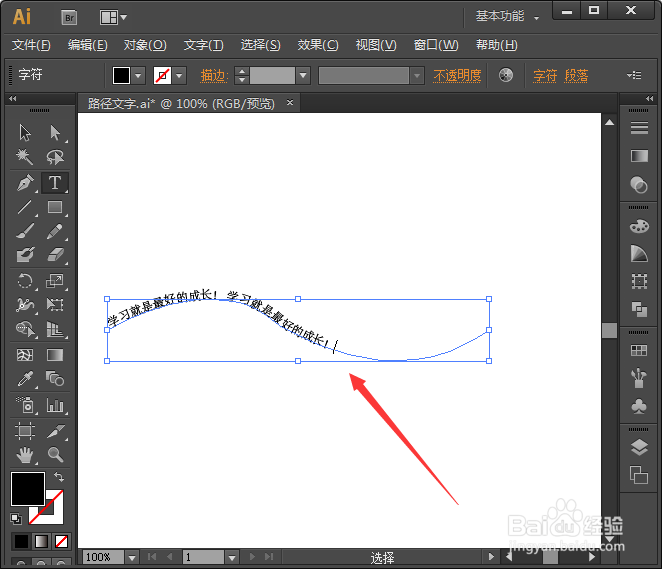
Task: Close the 路径文字.ai document tab
Action: click(290, 103)
